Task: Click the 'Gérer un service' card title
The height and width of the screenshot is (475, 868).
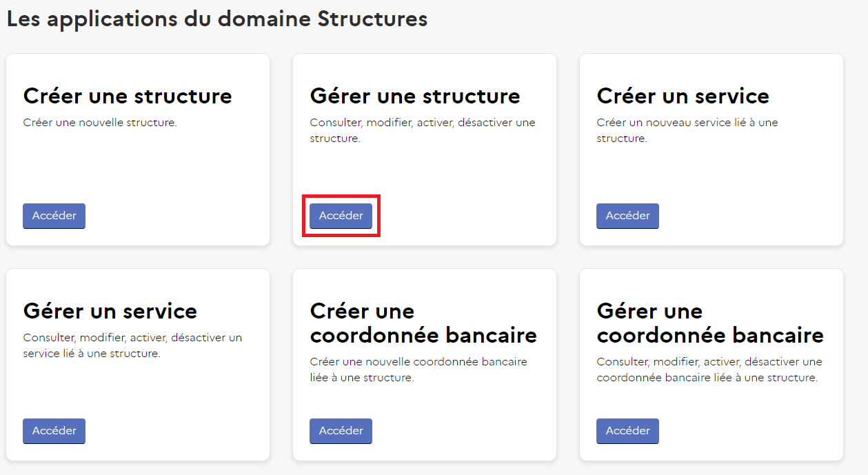Action: [110, 311]
